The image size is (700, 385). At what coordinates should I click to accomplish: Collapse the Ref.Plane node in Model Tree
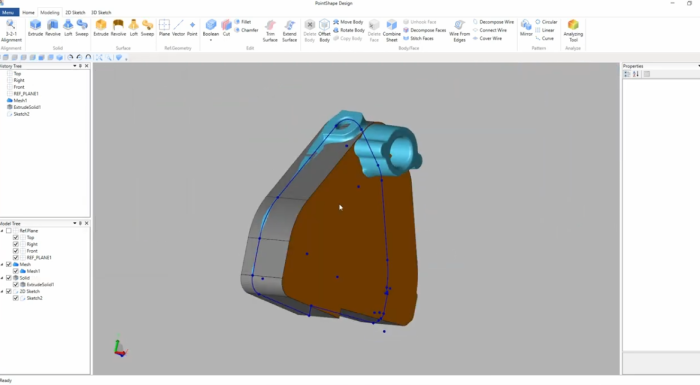pyautogui.click(x=2, y=231)
